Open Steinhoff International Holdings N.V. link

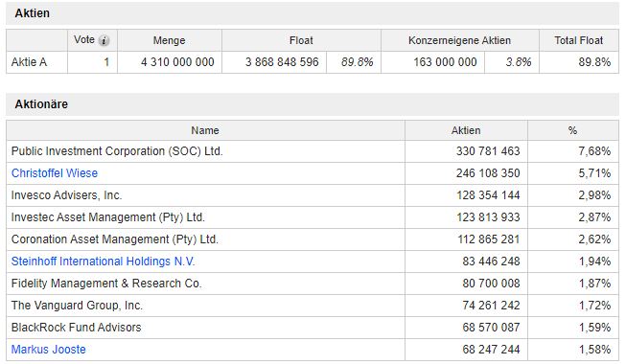point(103,261)
